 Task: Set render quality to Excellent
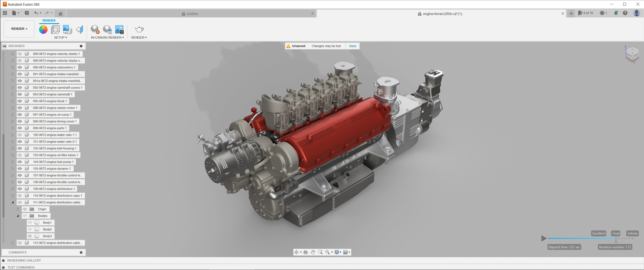coord(599,233)
